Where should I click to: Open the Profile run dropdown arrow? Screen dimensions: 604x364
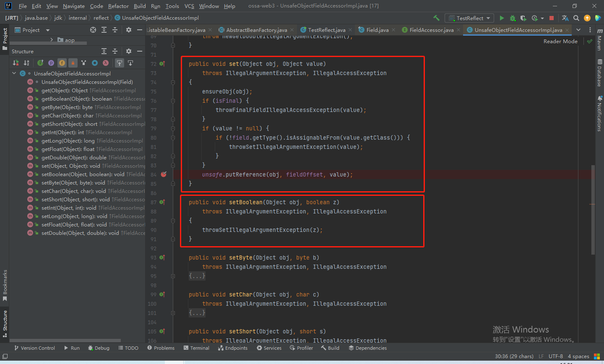click(542, 18)
